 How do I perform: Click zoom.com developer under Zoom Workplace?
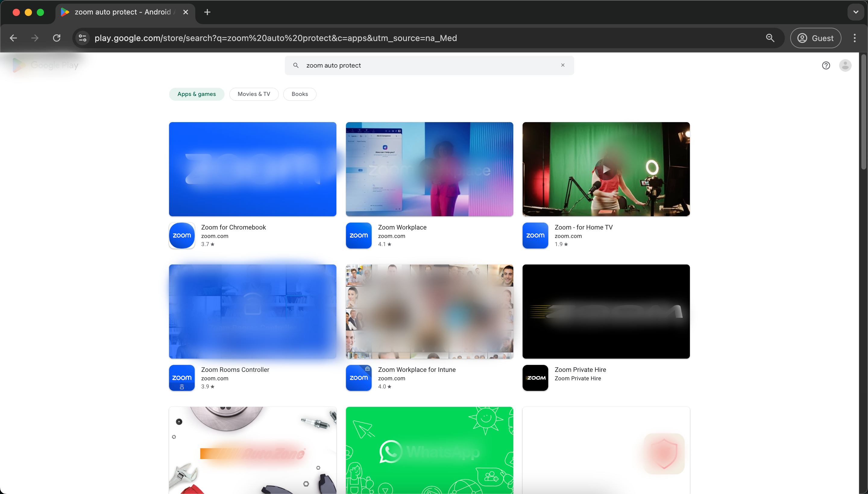pyautogui.click(x=391, y=236)
